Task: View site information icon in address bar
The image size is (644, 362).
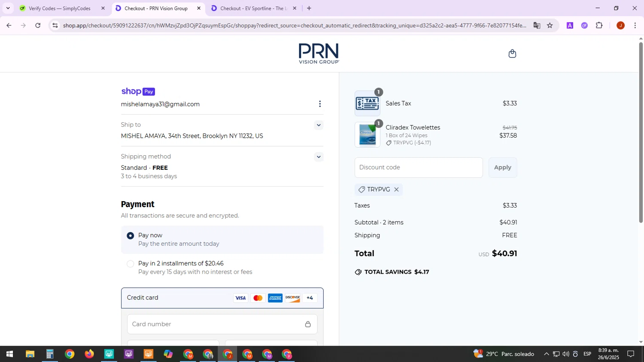Action: 55,25
